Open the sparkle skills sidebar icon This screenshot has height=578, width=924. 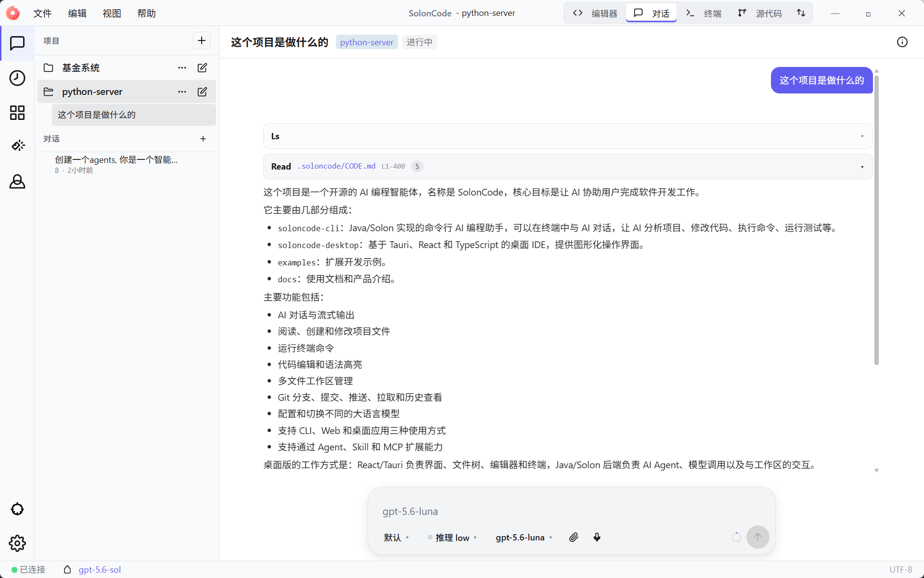click(18, 145)
